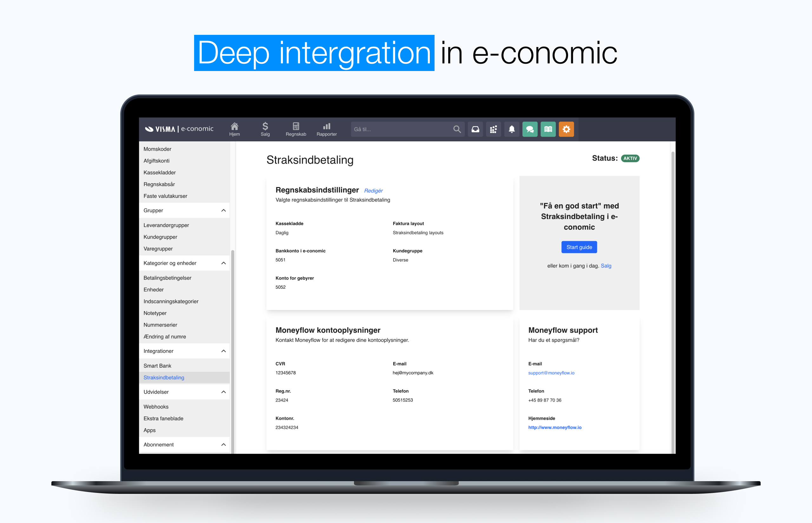Open the apps grid icon

493,129
